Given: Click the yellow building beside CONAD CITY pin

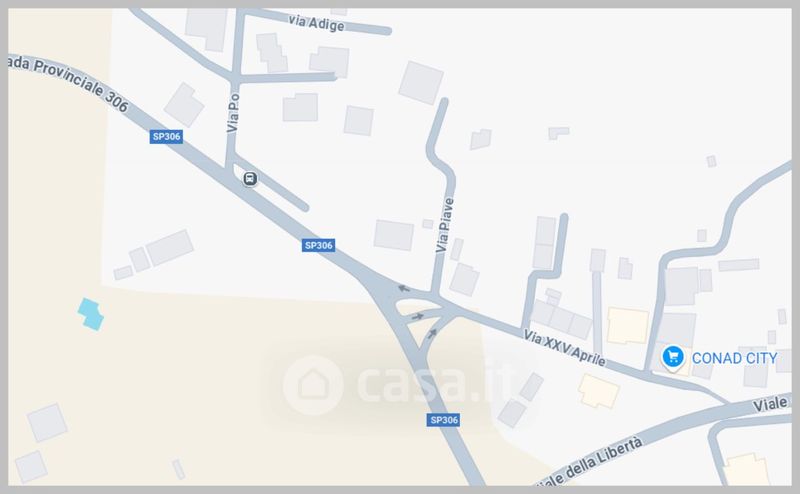Looking at the screenshot, I should click(x=627, y=326).
